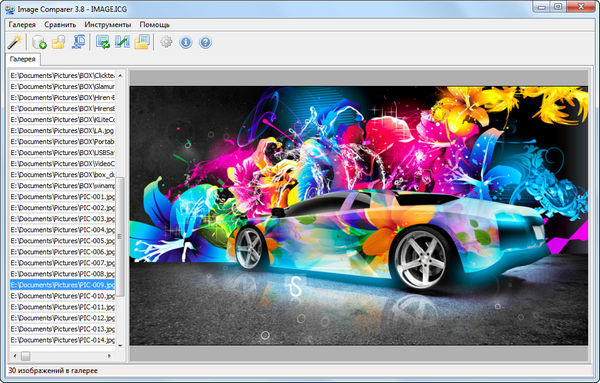The image size is (600, 383).
Task: Click the horizontal scrollbar left arrow
Action: point(15,356)
